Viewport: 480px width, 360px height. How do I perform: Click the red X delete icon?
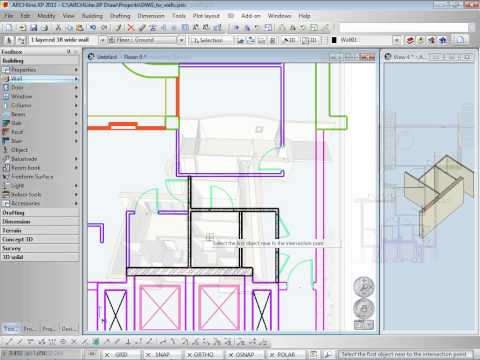[x=131, y=28]
